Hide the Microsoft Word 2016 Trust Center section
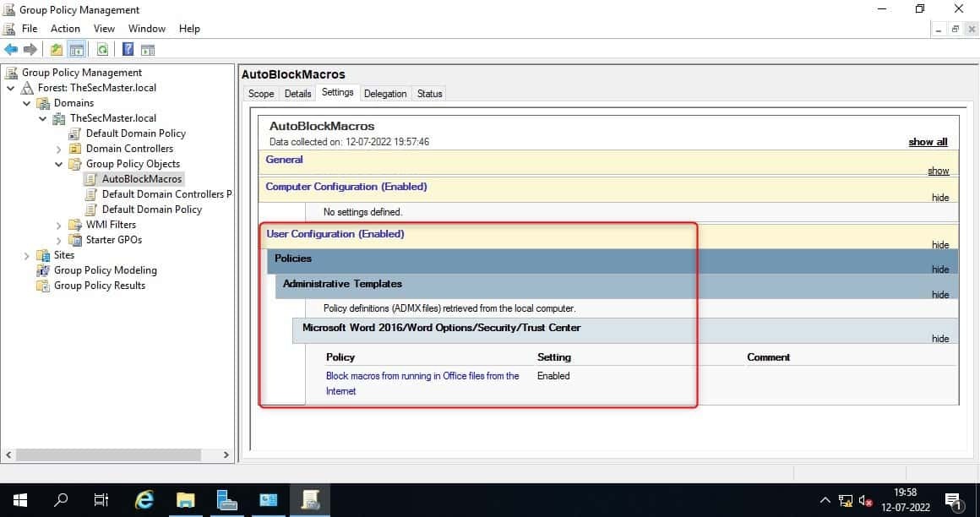Screen dimensions: 980x517 click(x=940, y=339)
